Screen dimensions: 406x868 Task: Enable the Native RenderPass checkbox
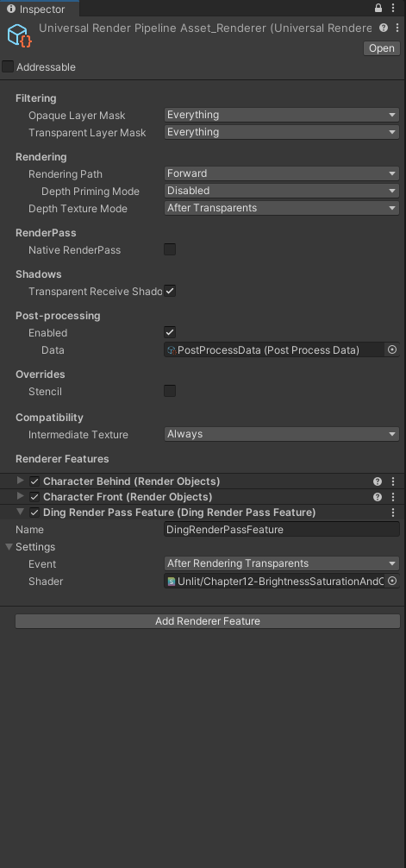170,249
